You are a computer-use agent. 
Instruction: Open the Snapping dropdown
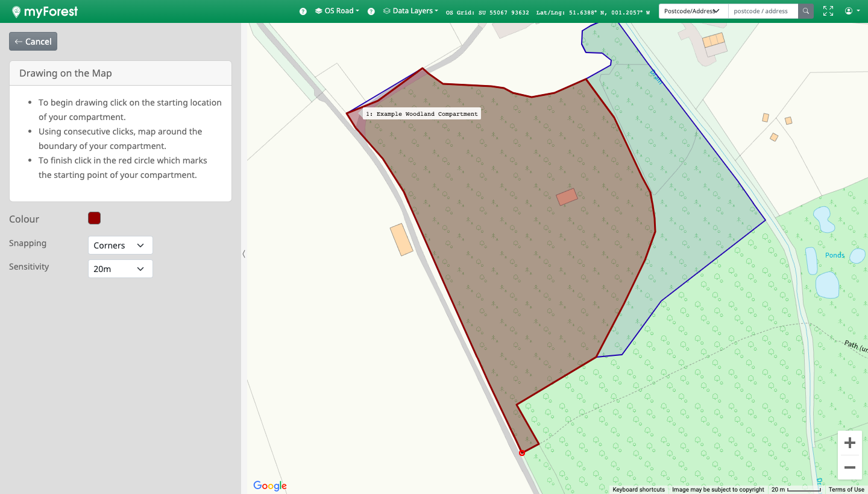tap(120, 245)
